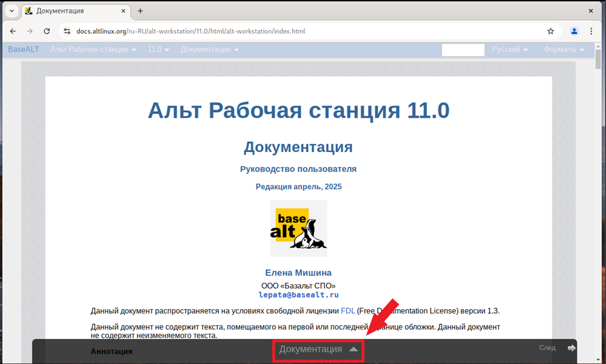Click the page vertical scrollbar
The image size is (606, 364).
(598, 193)
